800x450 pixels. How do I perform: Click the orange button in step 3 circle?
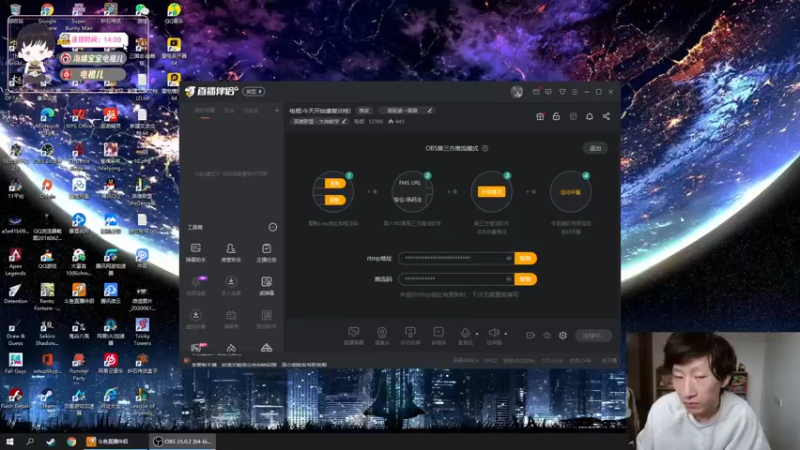(491, 192)
